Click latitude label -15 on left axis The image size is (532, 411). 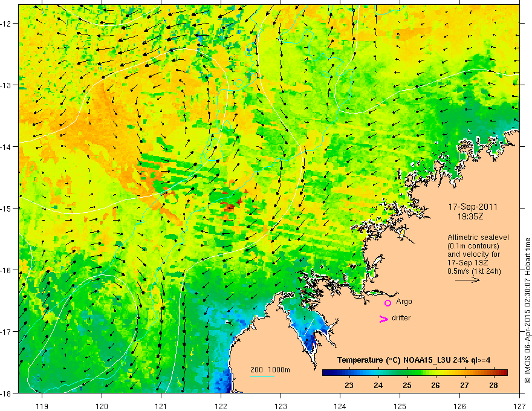[x=6, y=208]
